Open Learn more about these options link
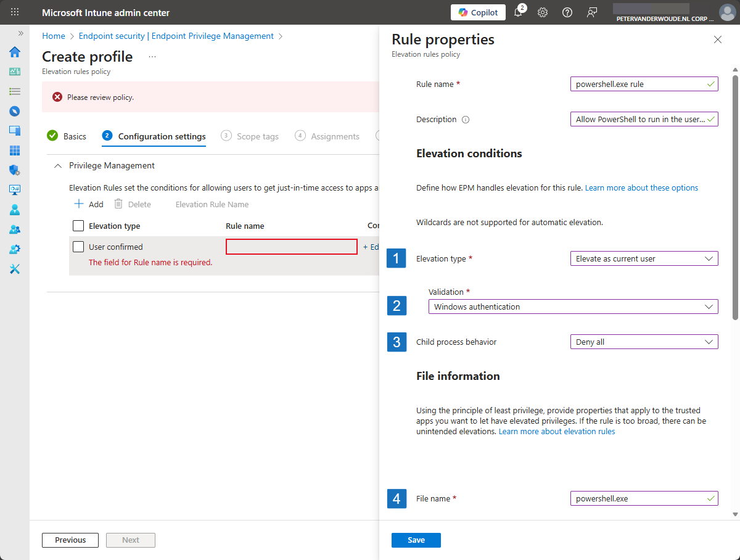The height and width of the screenshot is (560, 740). [641, 187]
